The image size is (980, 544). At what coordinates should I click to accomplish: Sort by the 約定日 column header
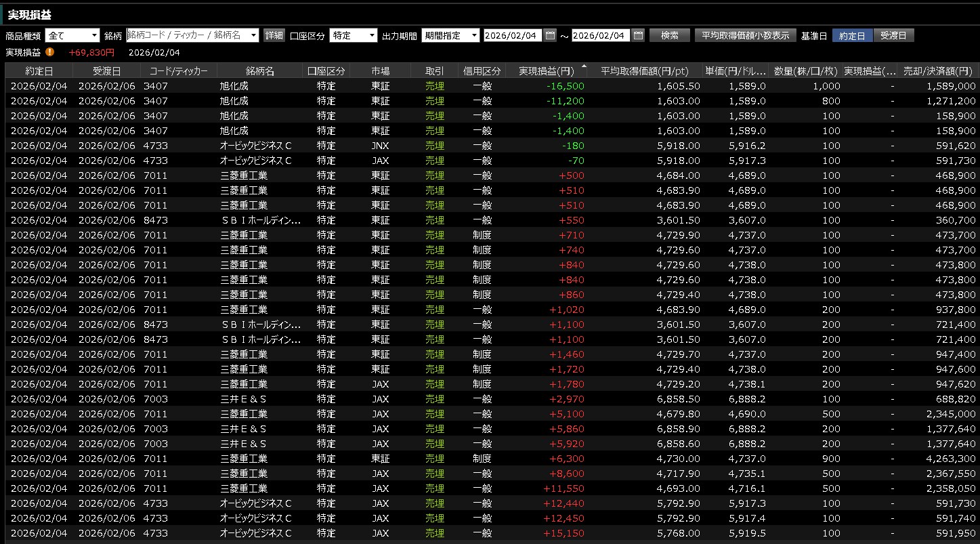tap(39, 71)
